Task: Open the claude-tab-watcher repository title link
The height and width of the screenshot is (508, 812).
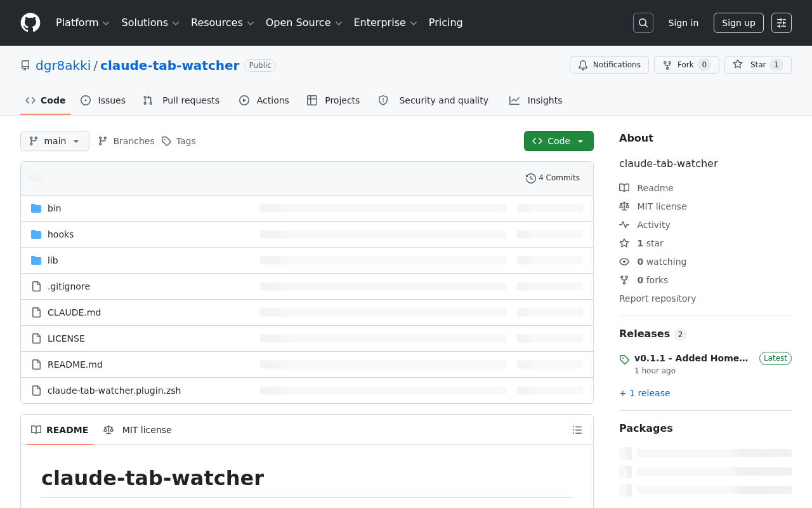Action: [x=170, y=65]
